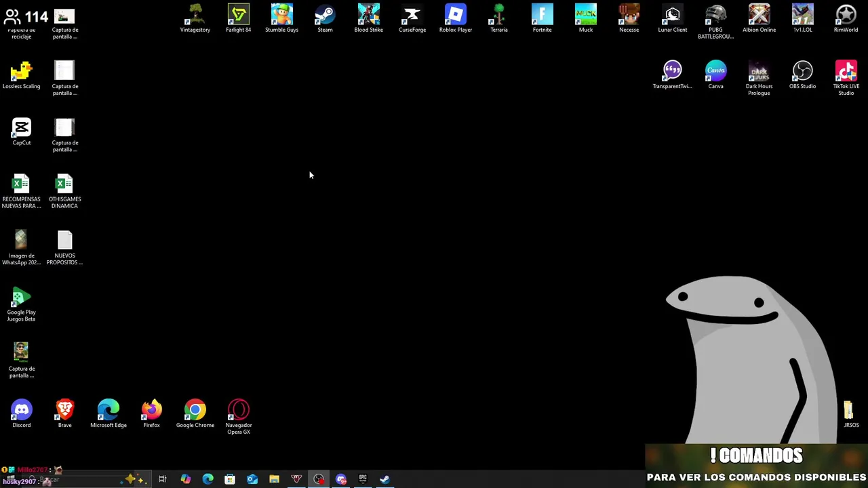Open File Explorer from the taskbar

[x=274, y=479]
